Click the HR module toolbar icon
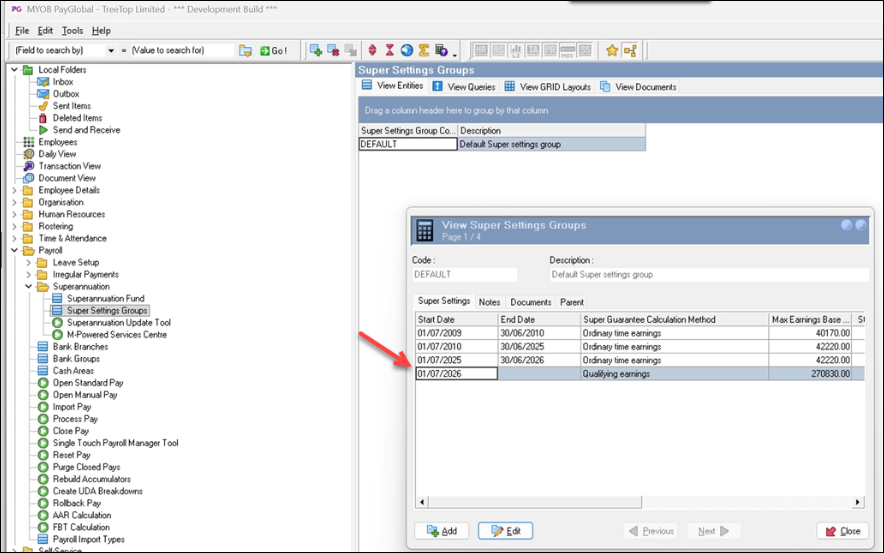The width and height of the screenshot is (884, 553). tap(481, 50)
